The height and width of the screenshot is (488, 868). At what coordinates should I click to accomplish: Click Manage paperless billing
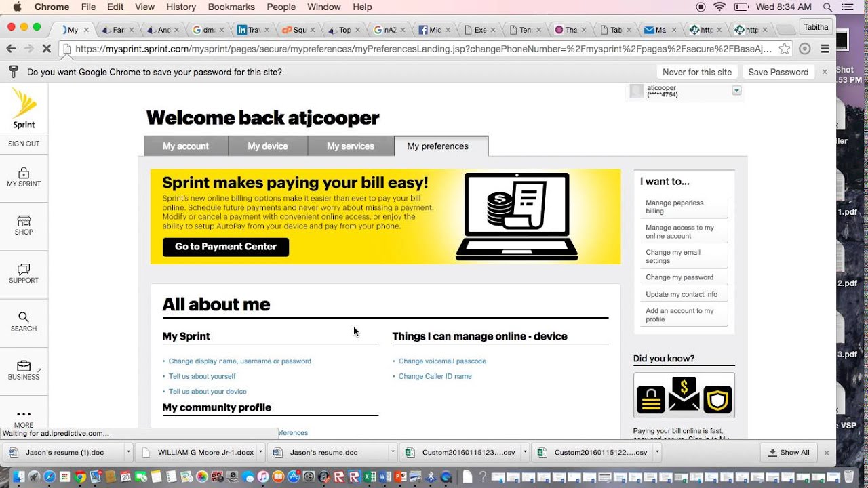point(684,207)
